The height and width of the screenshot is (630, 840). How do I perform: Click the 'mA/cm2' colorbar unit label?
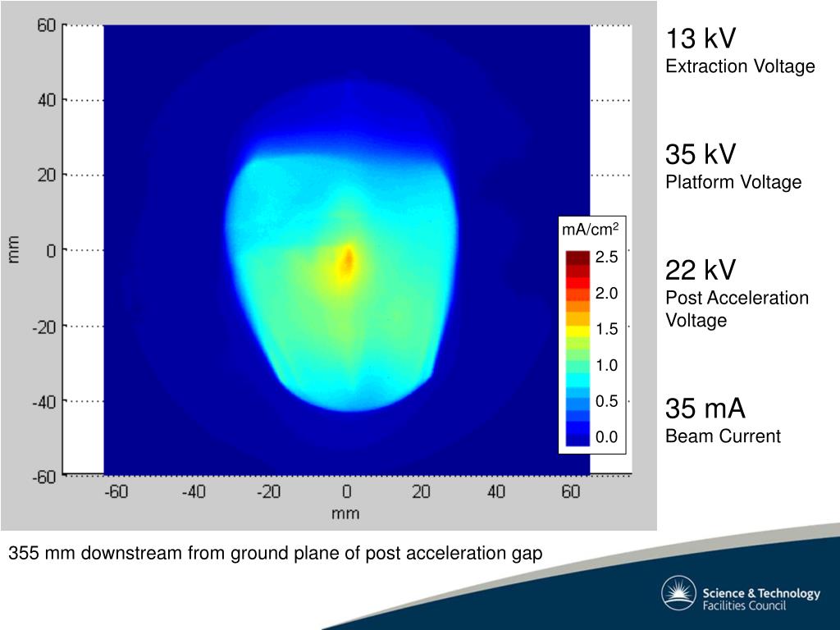pyautogui.click(x=590, y=230)
